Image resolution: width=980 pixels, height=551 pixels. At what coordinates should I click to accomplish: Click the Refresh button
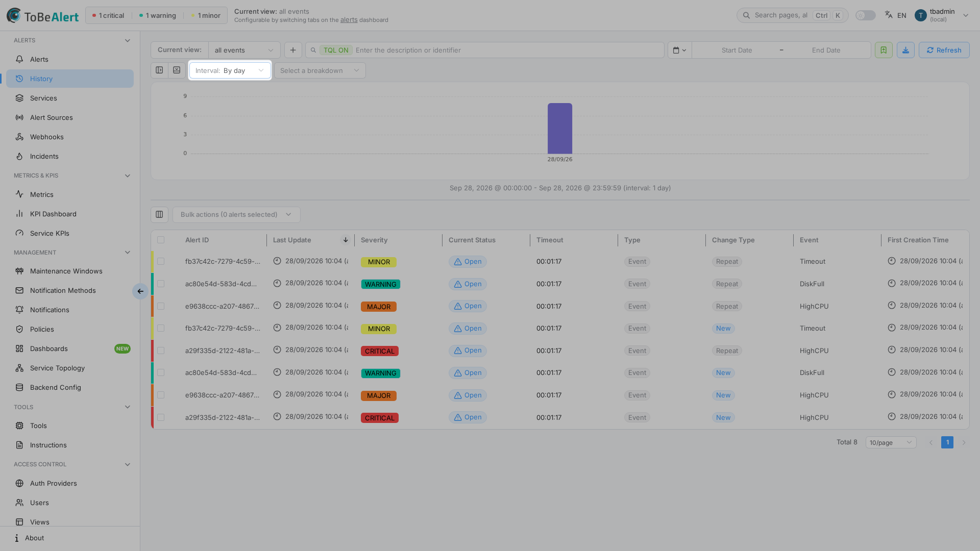[944, 50]
